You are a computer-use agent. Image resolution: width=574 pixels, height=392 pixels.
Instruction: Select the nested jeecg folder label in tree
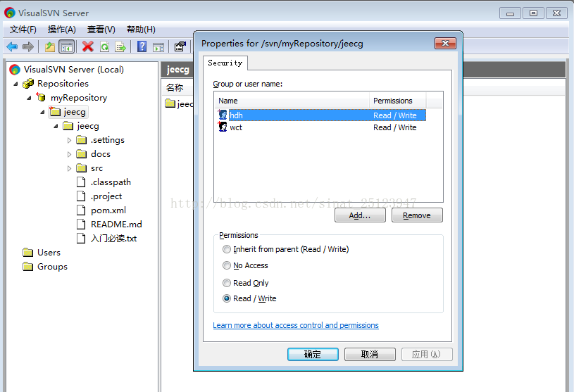(x=88, y=126)
